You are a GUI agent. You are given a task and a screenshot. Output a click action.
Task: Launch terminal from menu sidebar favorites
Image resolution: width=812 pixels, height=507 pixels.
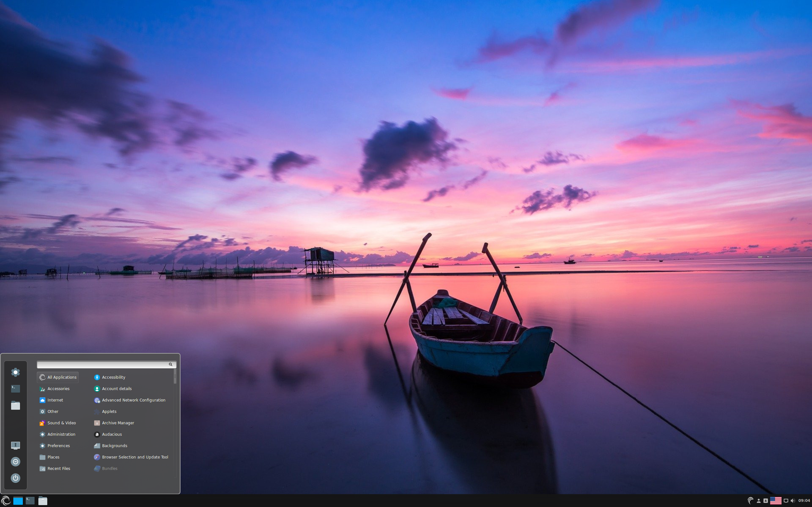pyautogui.click(x=16, y=388)
